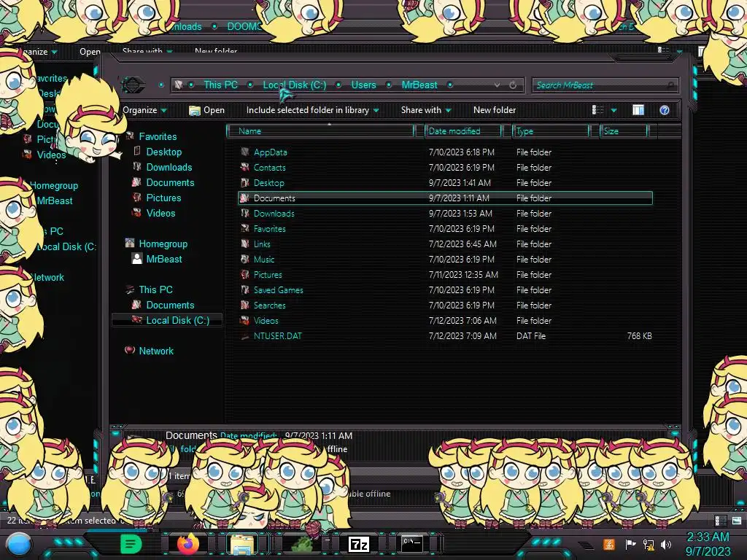This screenshot has height=560, width=747.
Task: Open the green notes app on taskbar
Action: [x=131, y=544]
